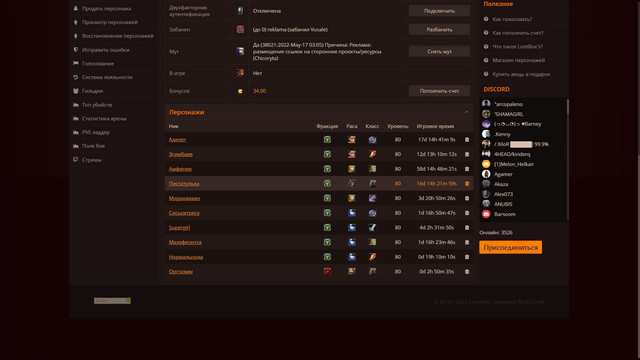Image resolution: width=640 pixels, height=360 pixels.
Task: Click the Пополнить счет button
Action: 440,91
